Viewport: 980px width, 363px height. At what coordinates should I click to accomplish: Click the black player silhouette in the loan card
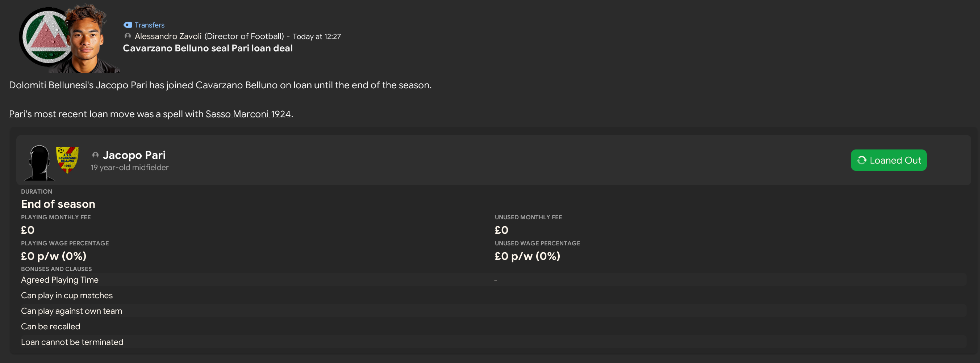39,163
